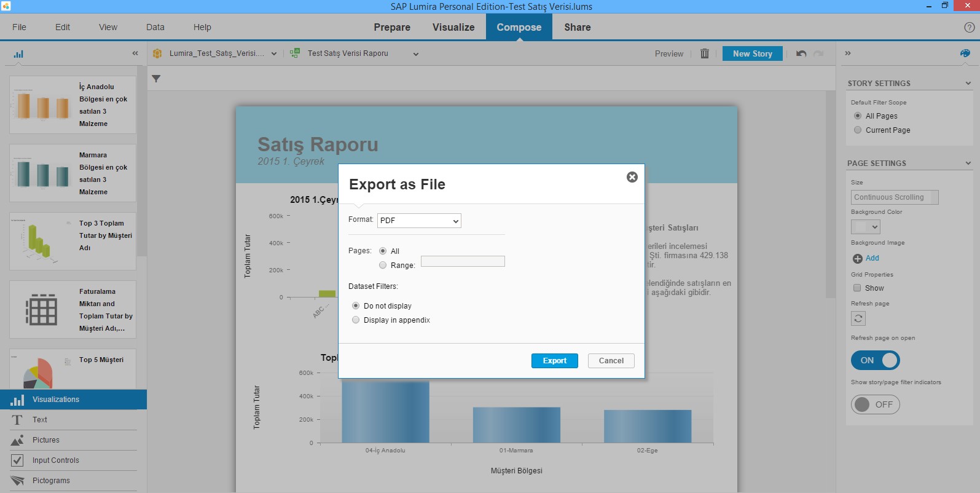Select the Range pages radio button
This screenshot has width=980, height=493.
coord(383,265)
